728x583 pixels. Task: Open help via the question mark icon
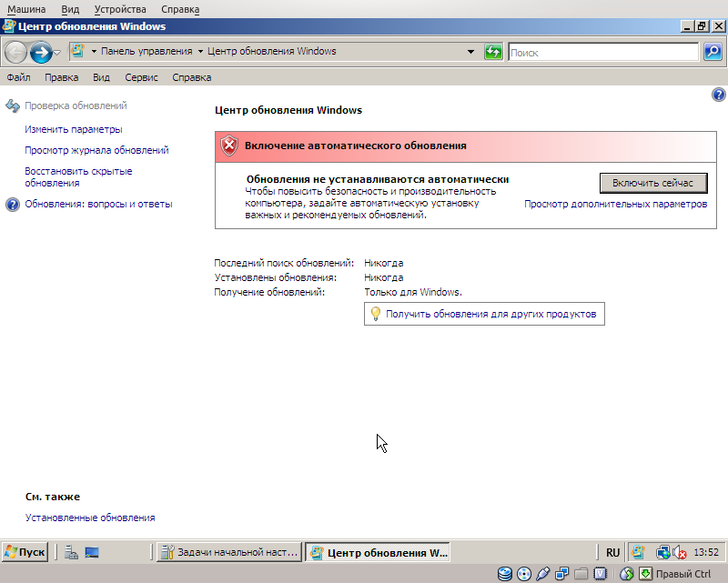[719, 95]
